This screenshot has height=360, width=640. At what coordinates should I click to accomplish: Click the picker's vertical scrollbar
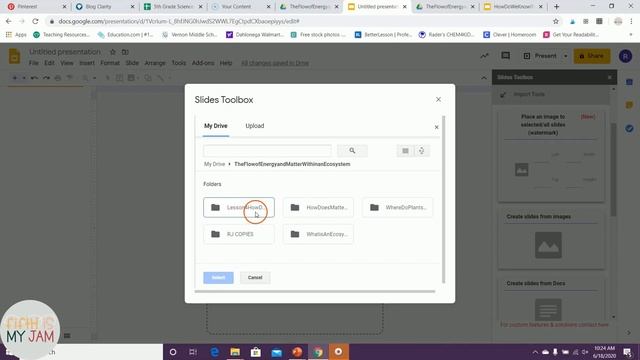pos(444,200)
